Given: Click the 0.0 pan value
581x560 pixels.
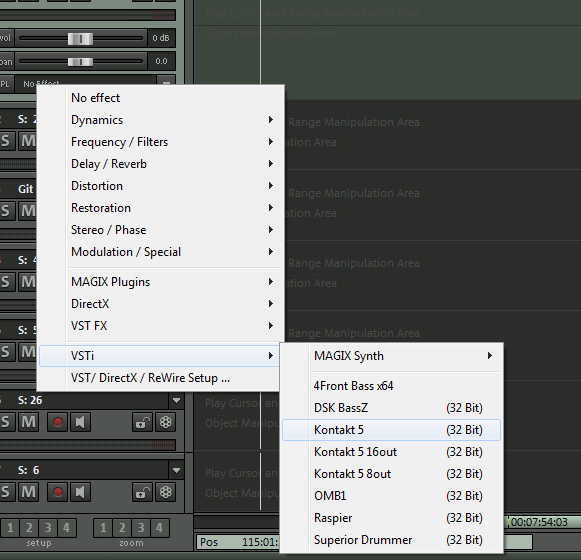Looking at the screenshot, I should click(x=161, y=61).
